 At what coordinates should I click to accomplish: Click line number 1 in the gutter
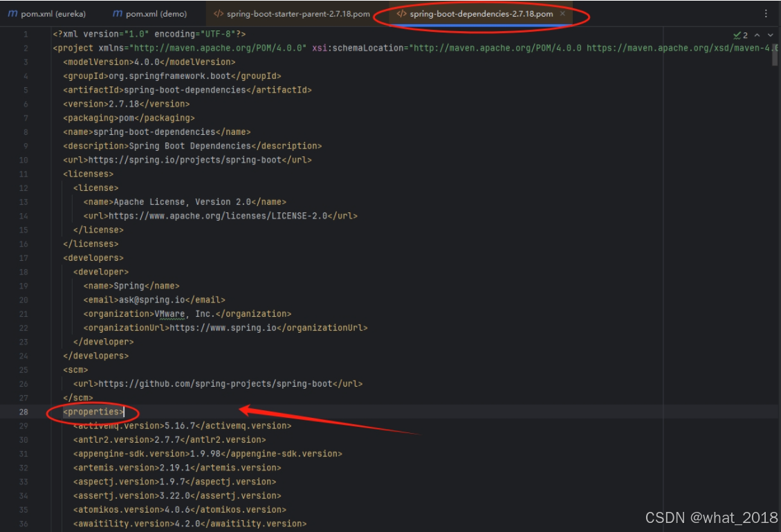pyautogui.click(x=26, y=33)
